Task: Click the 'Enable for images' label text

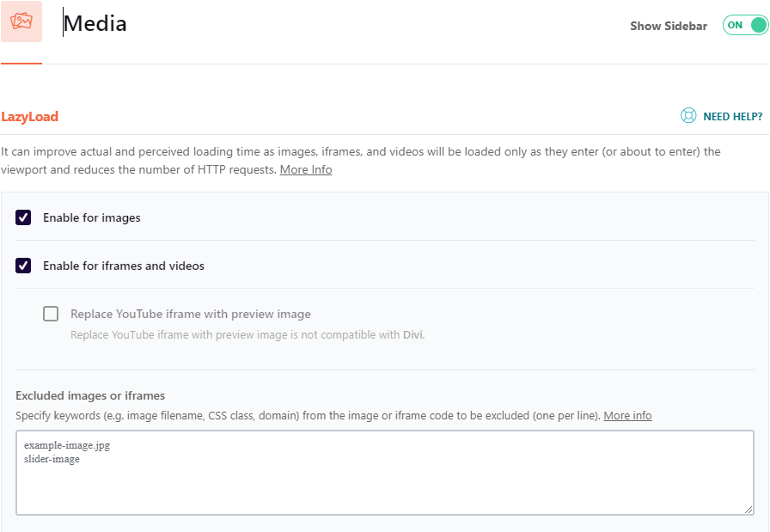Action: click(x=92, y=217)
